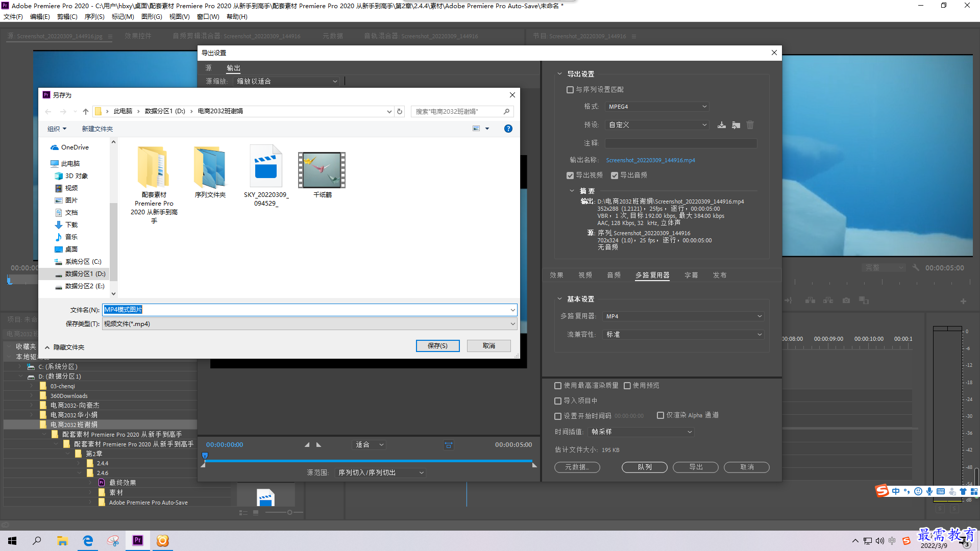The width and height of the screenshot is (980, 551).
Task: Click the save preset icon
Action: pos(722,125)
